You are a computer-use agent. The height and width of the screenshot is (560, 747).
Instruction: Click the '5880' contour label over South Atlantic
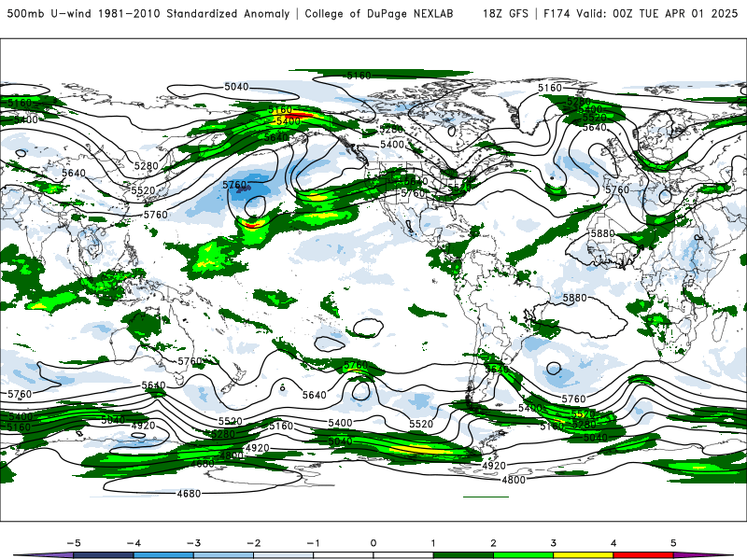(x=574, y=298)
